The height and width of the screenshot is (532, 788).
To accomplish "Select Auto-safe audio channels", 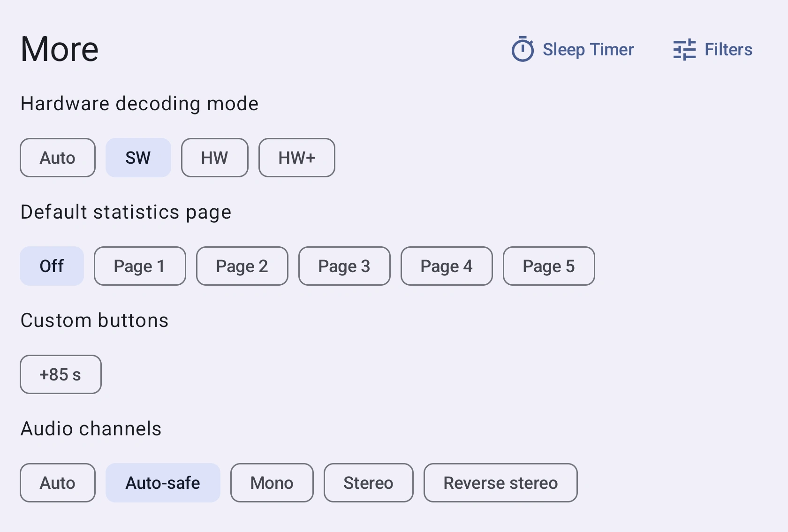I will (x=163, y=483).
